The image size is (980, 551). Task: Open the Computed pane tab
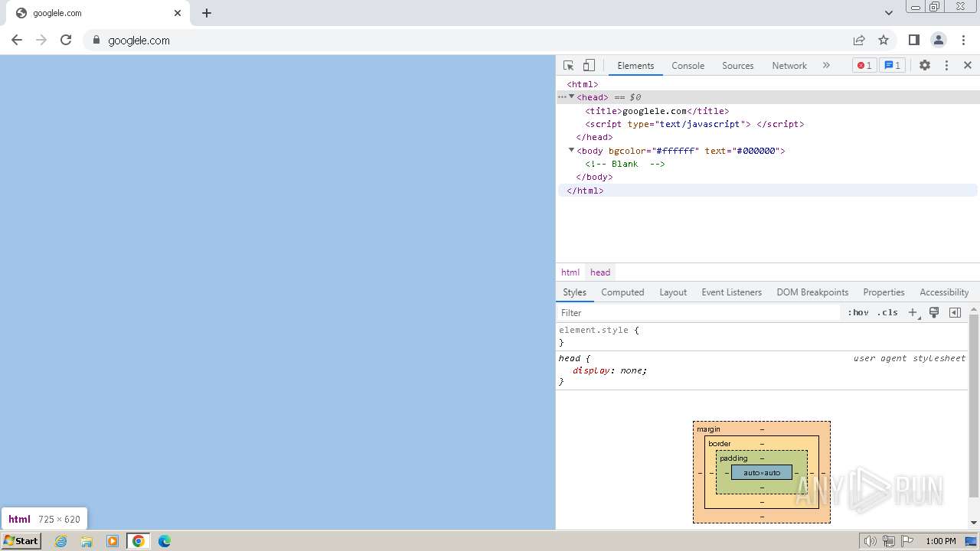pos(622,292)
